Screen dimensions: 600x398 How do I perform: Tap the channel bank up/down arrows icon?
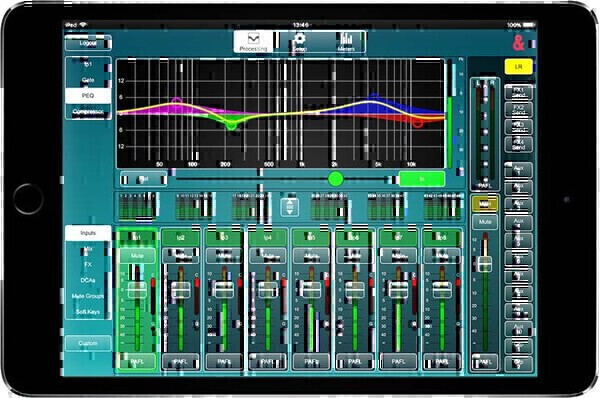(290, 207)
